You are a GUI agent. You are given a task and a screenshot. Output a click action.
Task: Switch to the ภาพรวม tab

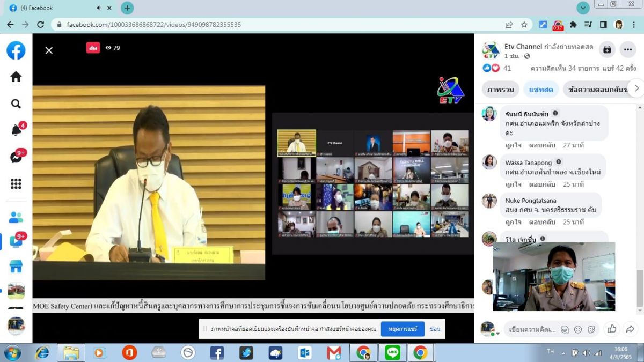pyautogui.click(x=501, y=90)
